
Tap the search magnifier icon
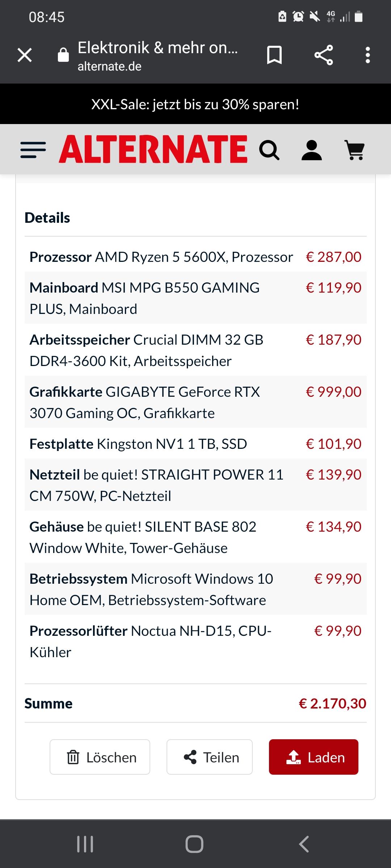(269, 150)
